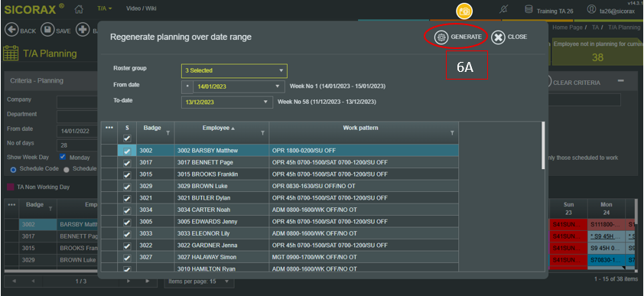Select badge 3017 in background planning grid
Viewport: 644px width, 296px height.
coord(37,236)
